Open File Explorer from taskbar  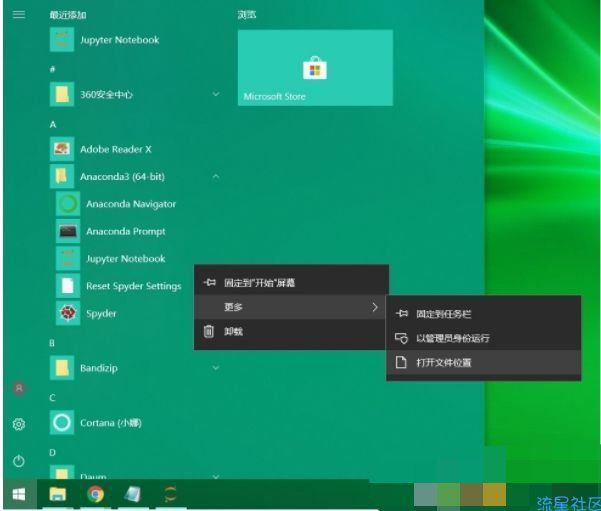click(57, 494)
